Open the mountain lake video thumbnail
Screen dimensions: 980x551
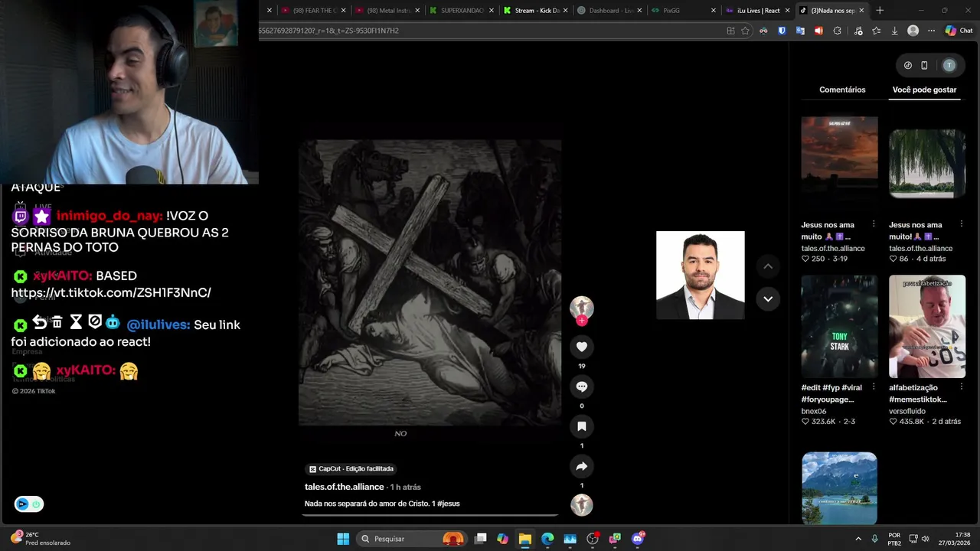tap(839, 488)
